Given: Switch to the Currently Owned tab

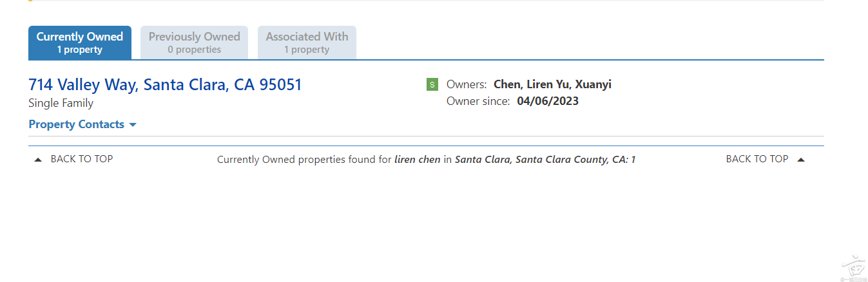Looking at the screenshot, I should tap(80, 42).
